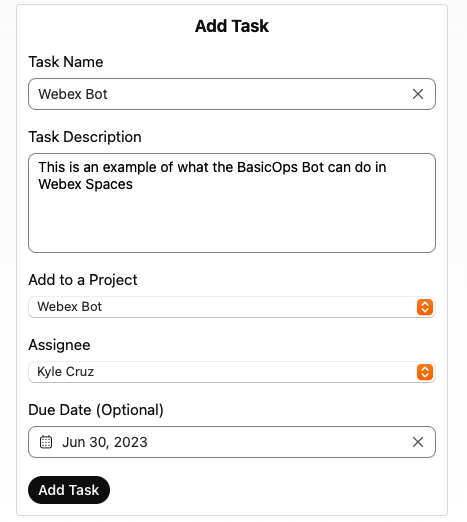
Task: Click the orange arrows on the project selector
Action: [x=425, y=307]
